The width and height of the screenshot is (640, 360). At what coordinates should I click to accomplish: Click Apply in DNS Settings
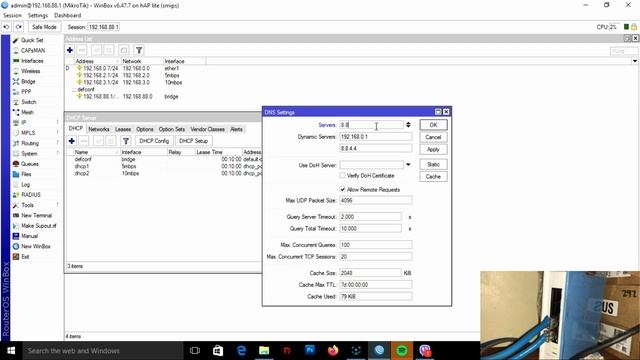pos(433,149)
